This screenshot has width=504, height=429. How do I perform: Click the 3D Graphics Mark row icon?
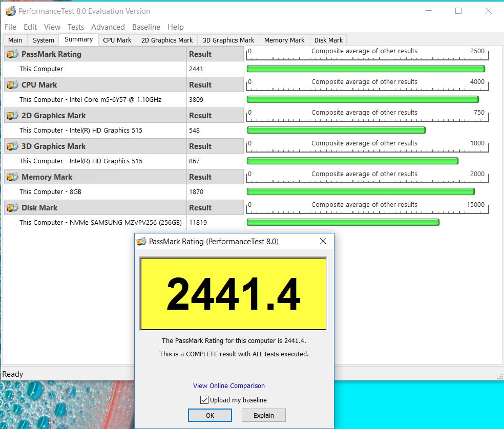pyautogui.click(x=12, y=146)
